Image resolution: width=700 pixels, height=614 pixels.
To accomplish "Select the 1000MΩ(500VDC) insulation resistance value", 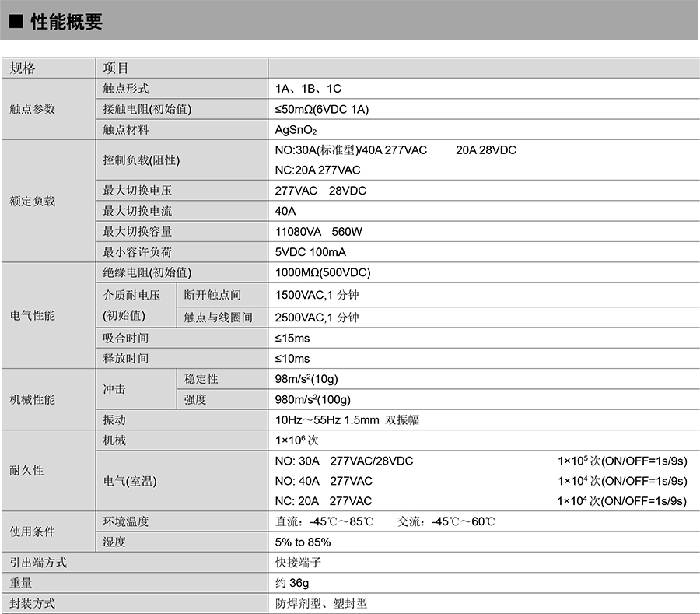I will 323,272.
